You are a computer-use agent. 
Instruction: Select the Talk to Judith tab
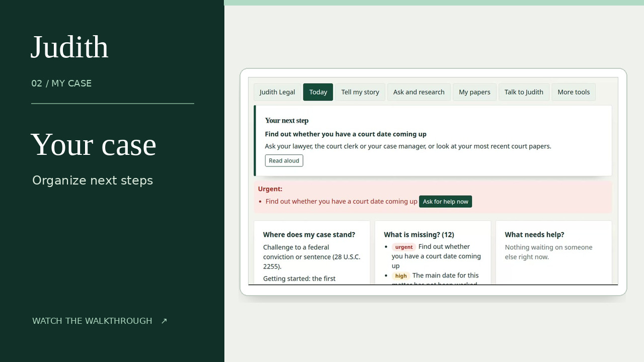pyautogui.click(x=524, y=92)
